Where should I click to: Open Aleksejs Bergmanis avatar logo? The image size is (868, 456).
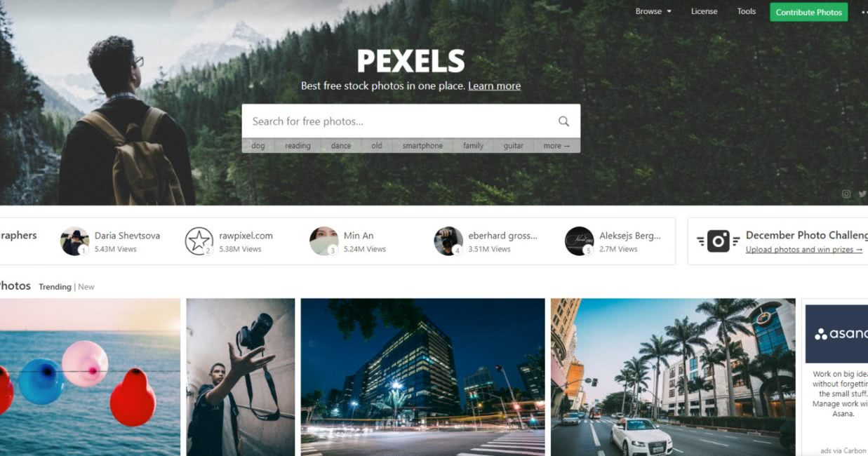[579, 241]
